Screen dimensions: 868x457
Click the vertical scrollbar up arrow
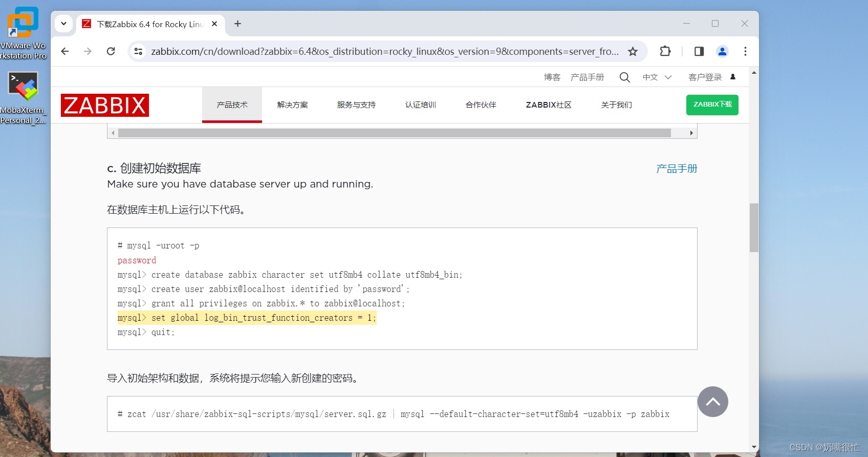point(754,73)
